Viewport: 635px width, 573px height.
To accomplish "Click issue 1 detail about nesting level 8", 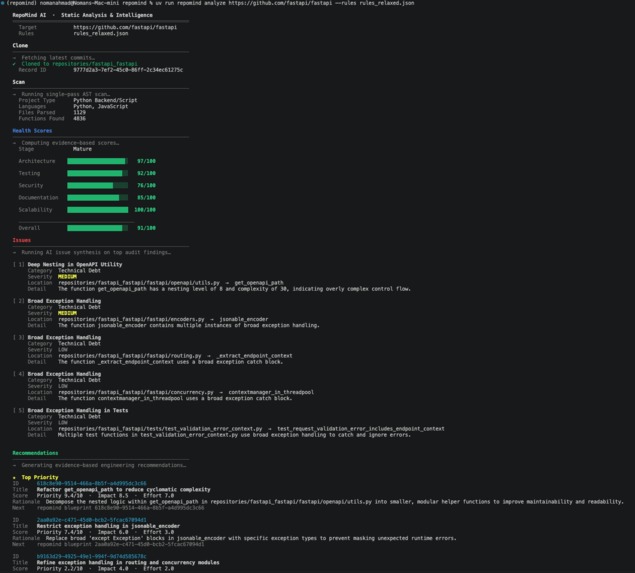I will coord(234,288).
